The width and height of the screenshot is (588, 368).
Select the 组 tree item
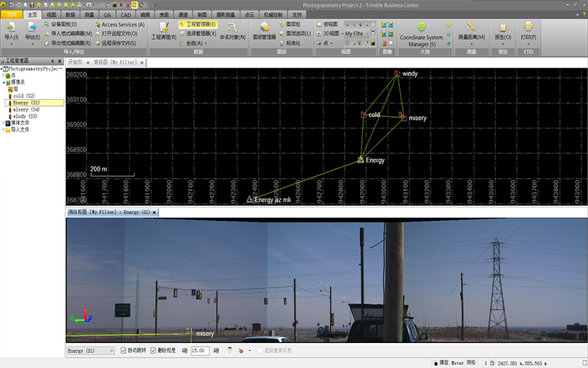pos(12,89)
